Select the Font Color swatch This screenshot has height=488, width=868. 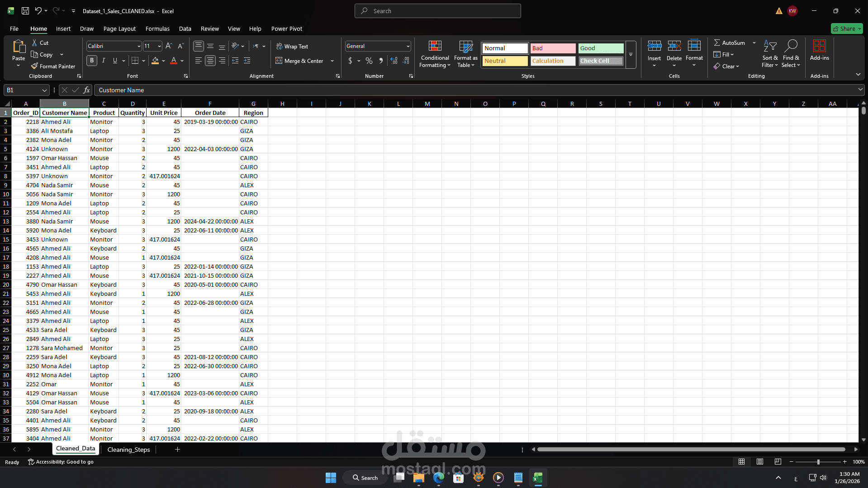tap(174, 61)
